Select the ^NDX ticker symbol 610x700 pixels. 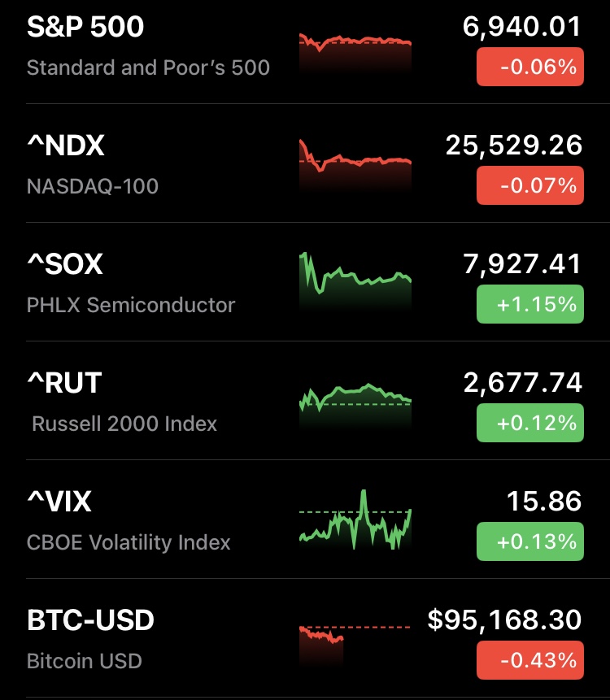click(x=66, y=146)
